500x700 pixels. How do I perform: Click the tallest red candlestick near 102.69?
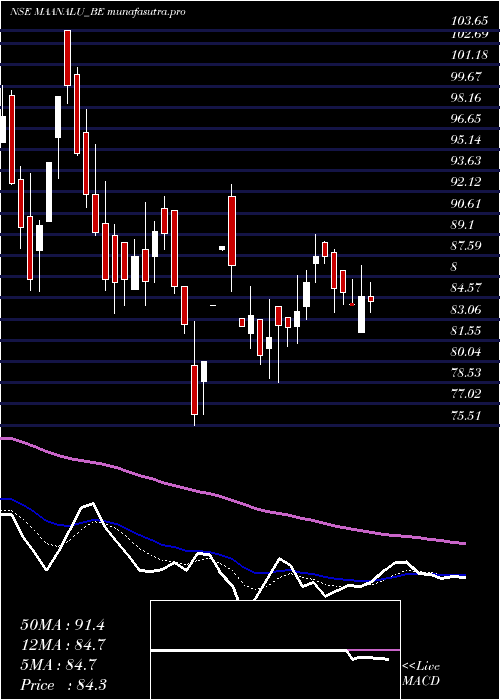pos(67,58)
